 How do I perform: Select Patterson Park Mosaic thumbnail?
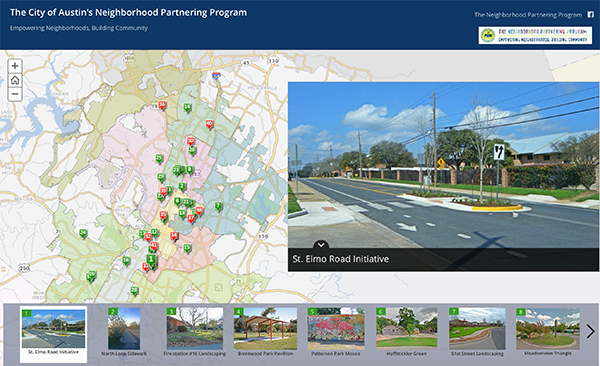336,332
